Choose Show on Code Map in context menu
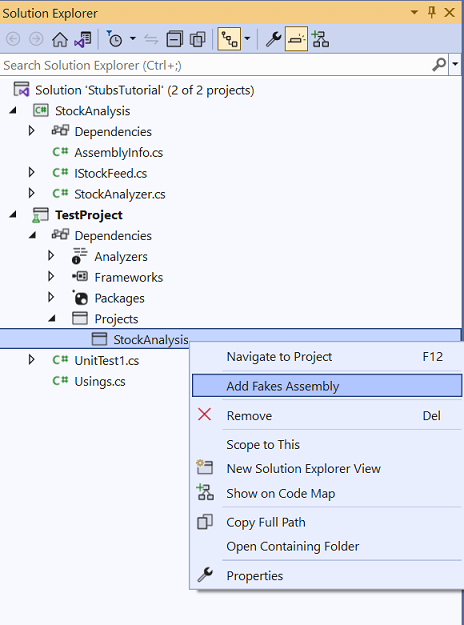 (x=327, y=493)
